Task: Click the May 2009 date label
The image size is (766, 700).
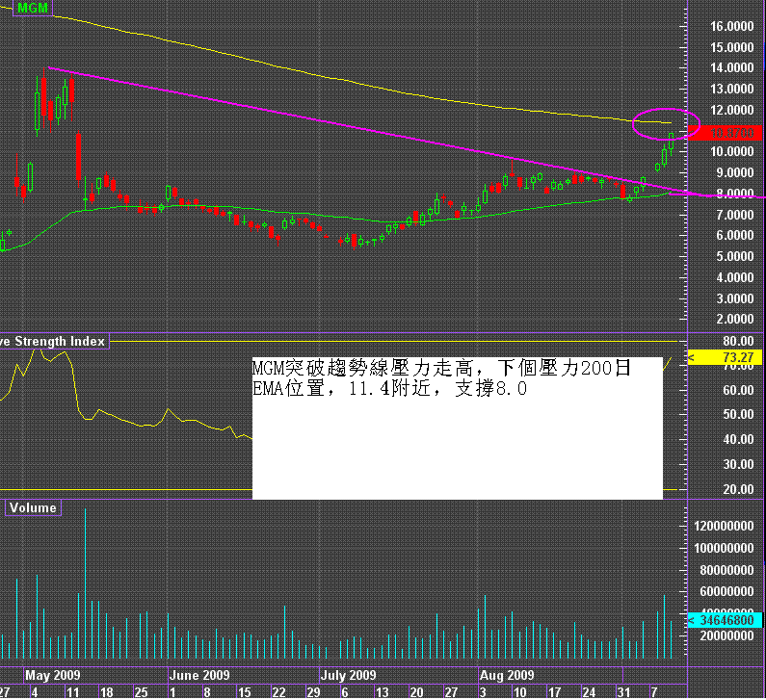Action: click(x=53, y=675)
